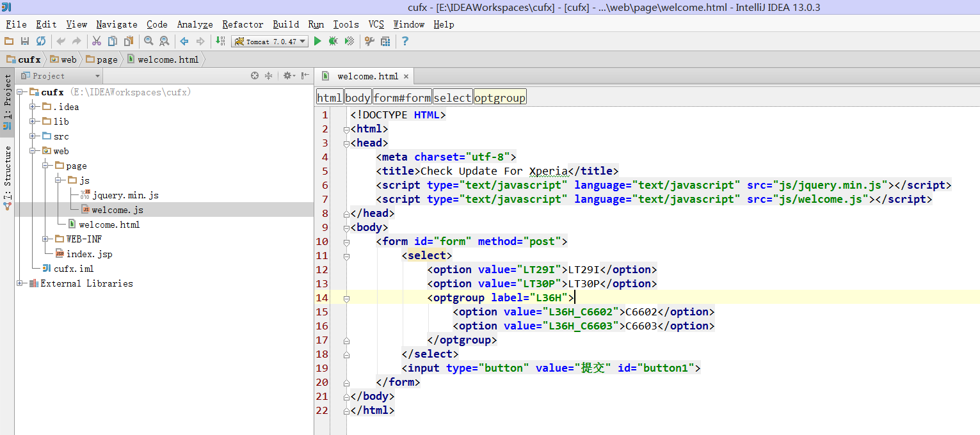Click the page breadcrumb in navigation bar

coord(102,59)
